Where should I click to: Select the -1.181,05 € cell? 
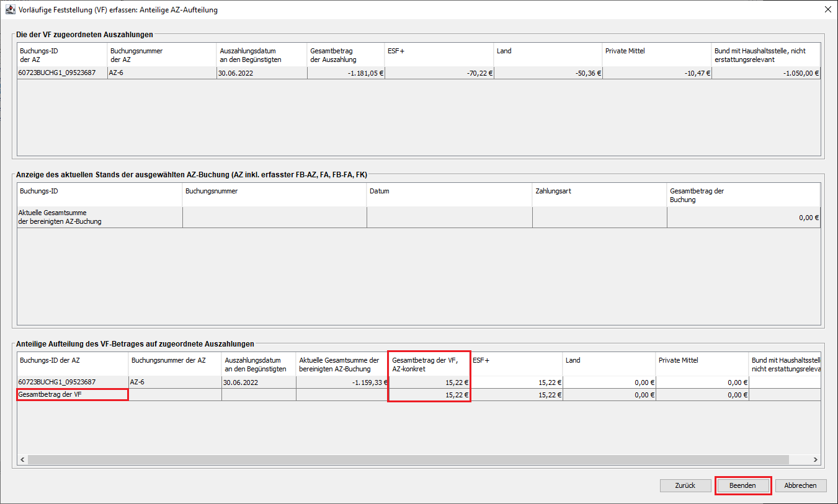[x=345, y=73]
